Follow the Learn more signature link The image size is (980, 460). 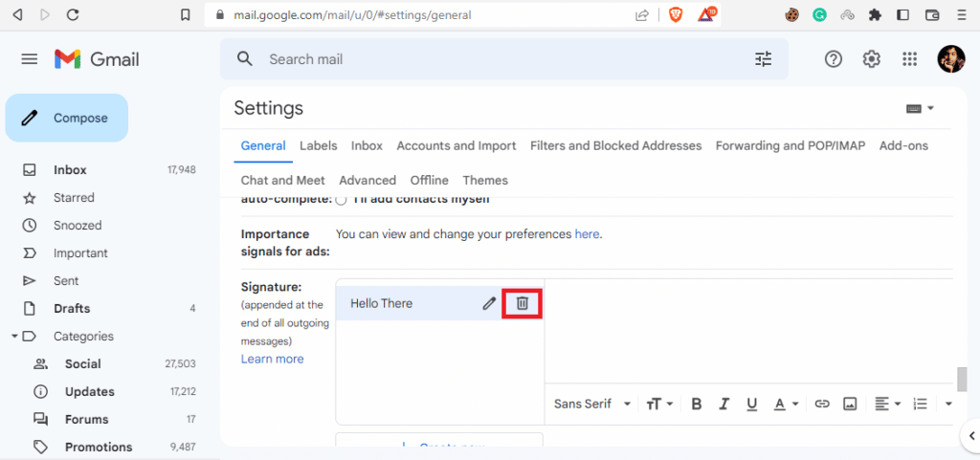(272, 359)
